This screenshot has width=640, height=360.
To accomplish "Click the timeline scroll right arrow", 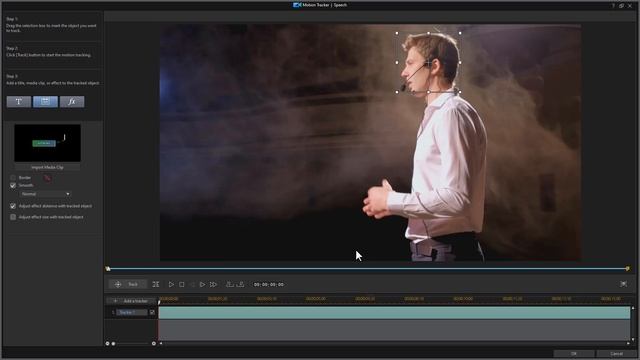I will [x=628, y=344].
